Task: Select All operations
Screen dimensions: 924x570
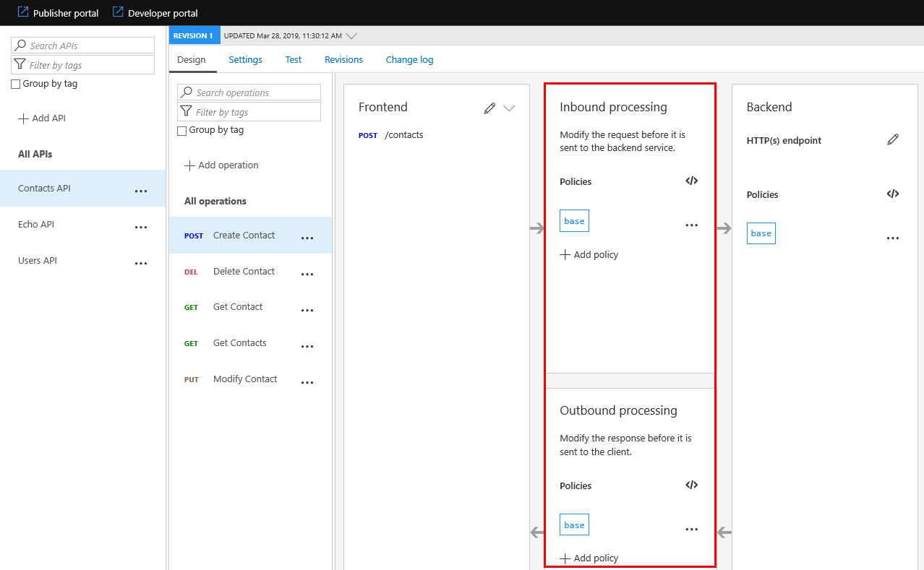Action: (215, 202)
